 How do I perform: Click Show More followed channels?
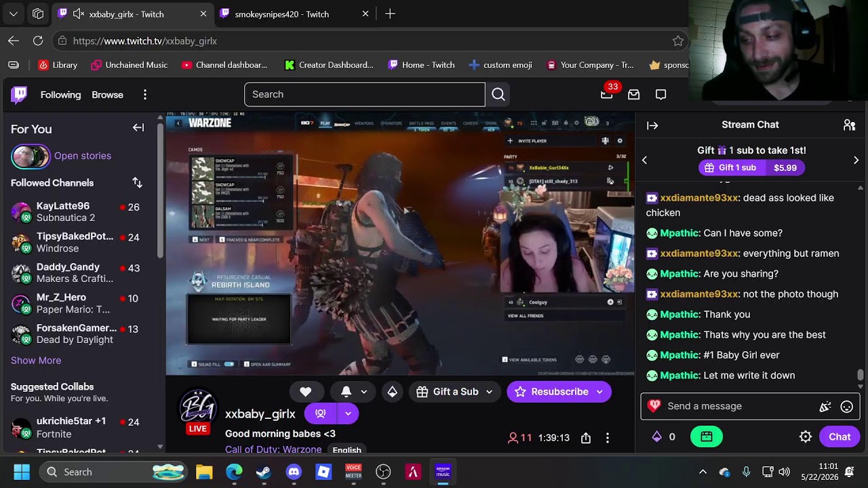click(x=36, y=361)
